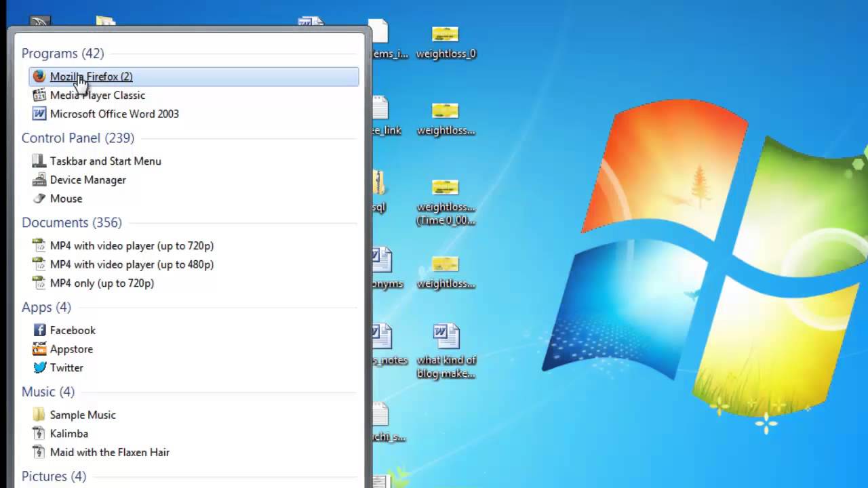Open the Control Panel (239) heading
The width and height of the screenshot is (868, 488).
(x=78, y=138)
